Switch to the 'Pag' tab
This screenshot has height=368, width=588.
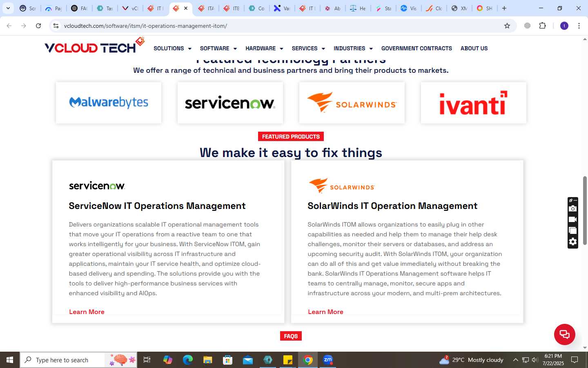point(53,8)
